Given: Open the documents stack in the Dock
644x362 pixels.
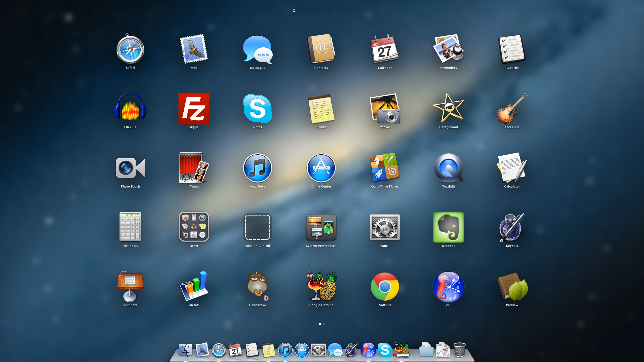Looking at the screenshot, I should (x=443, y=350).
